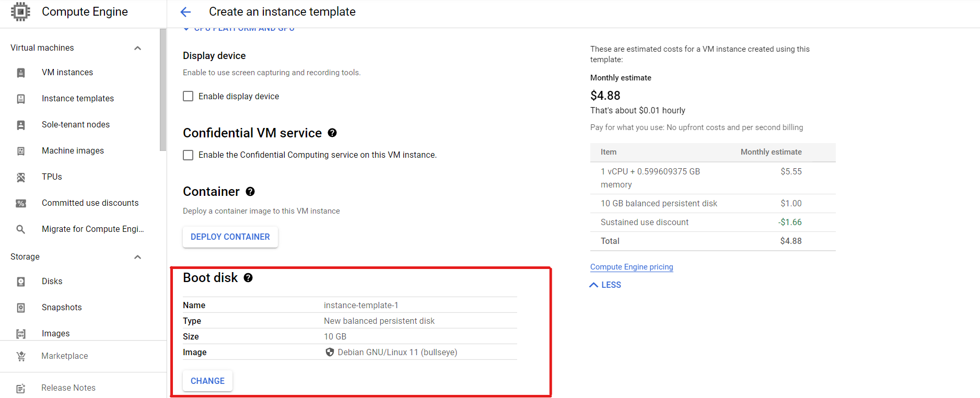980x398 pixels.
Task: Click the Snapshots sidebar icon
Action: (21, 308)
